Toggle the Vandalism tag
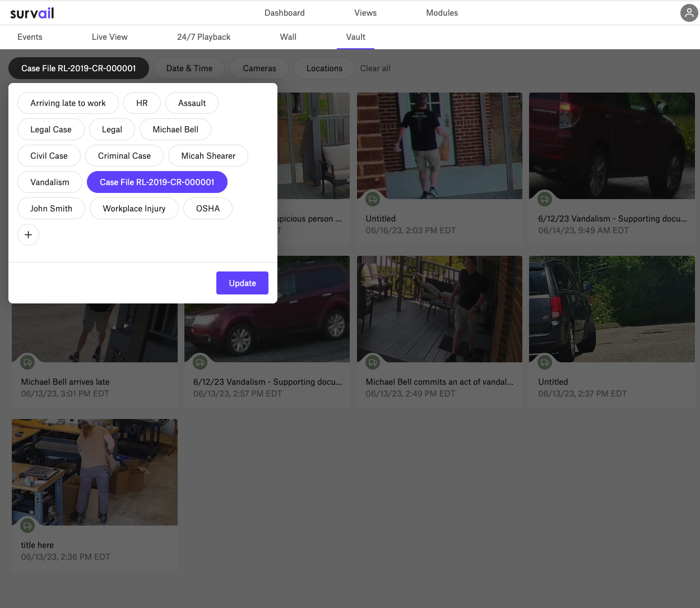 [x=50, y=182]
